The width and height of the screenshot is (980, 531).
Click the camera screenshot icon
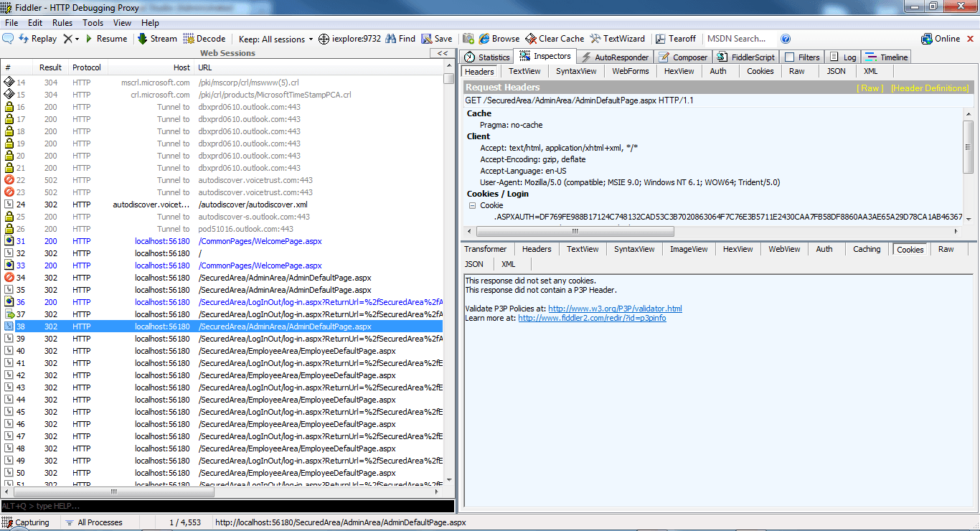tap(468, 39)
